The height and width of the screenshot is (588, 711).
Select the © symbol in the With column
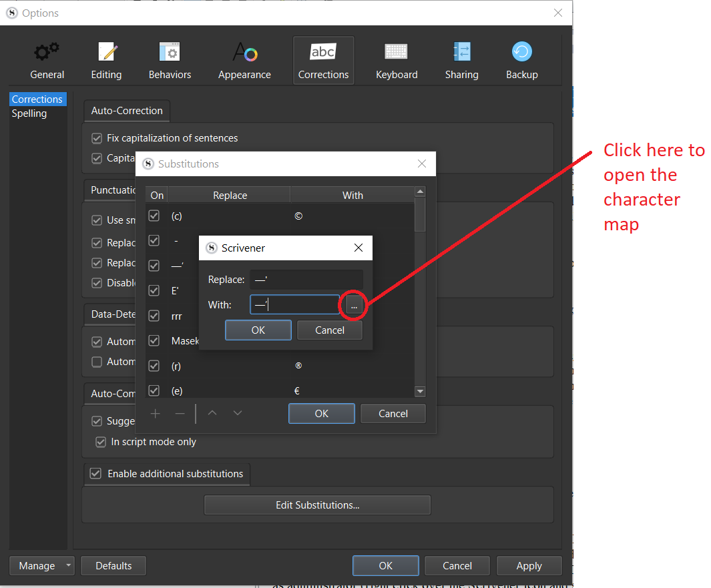[298, 216]
